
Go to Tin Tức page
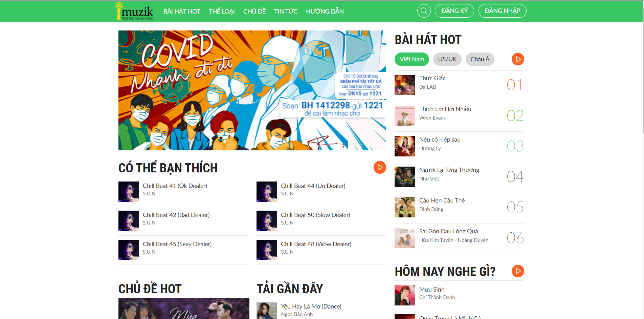tap(286, 11)
